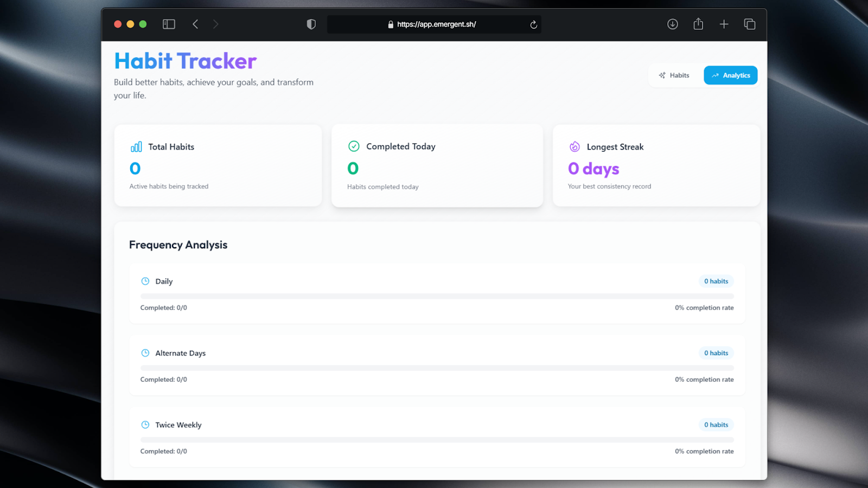868x488 pixels.
Task: Click 'Completed: 0/0' under Alternate Days
Action: [164, 380]
